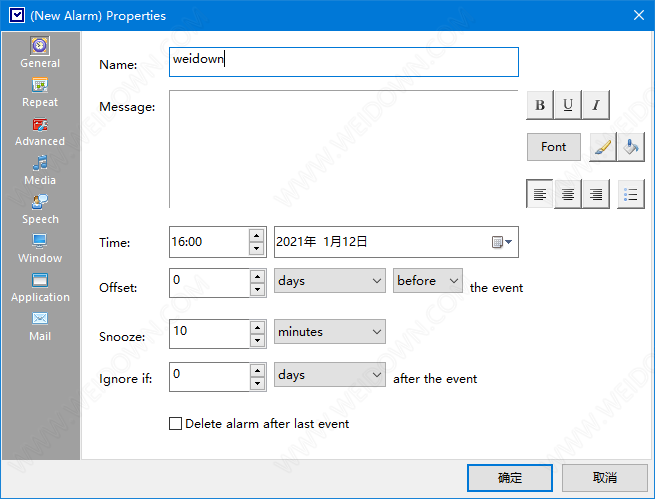Click the Offset number field

point(209,283)
